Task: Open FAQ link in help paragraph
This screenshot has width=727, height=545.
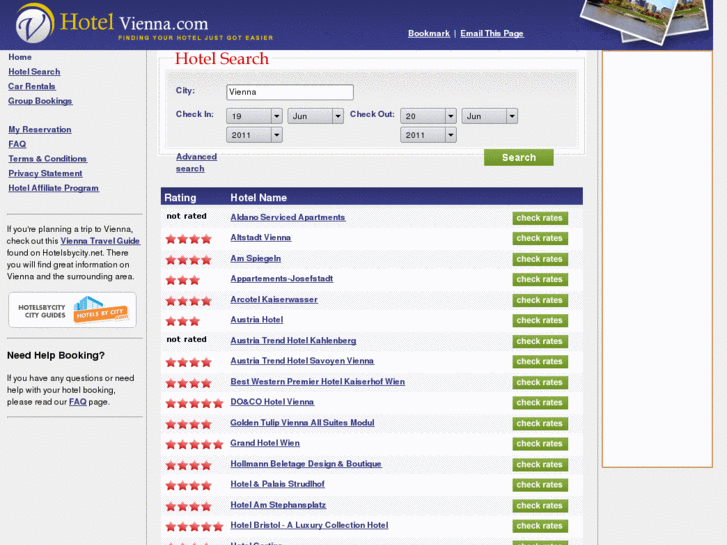Action: click(x=78, y=402)
